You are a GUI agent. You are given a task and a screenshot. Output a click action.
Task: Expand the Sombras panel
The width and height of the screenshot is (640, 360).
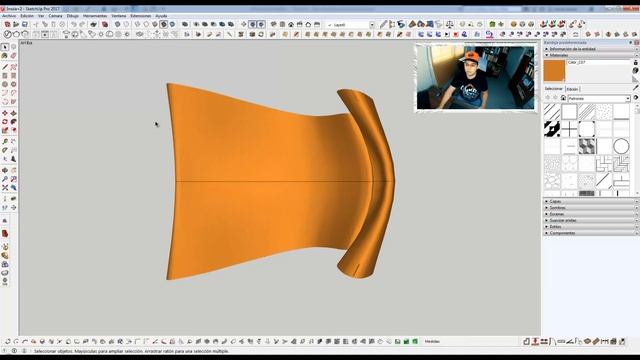click(x=590, y=208)
